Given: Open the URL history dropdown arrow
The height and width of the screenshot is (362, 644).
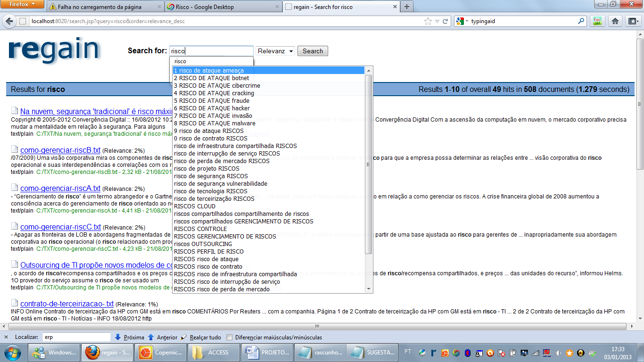Looking at the screenshot, I should pos(437,21).
